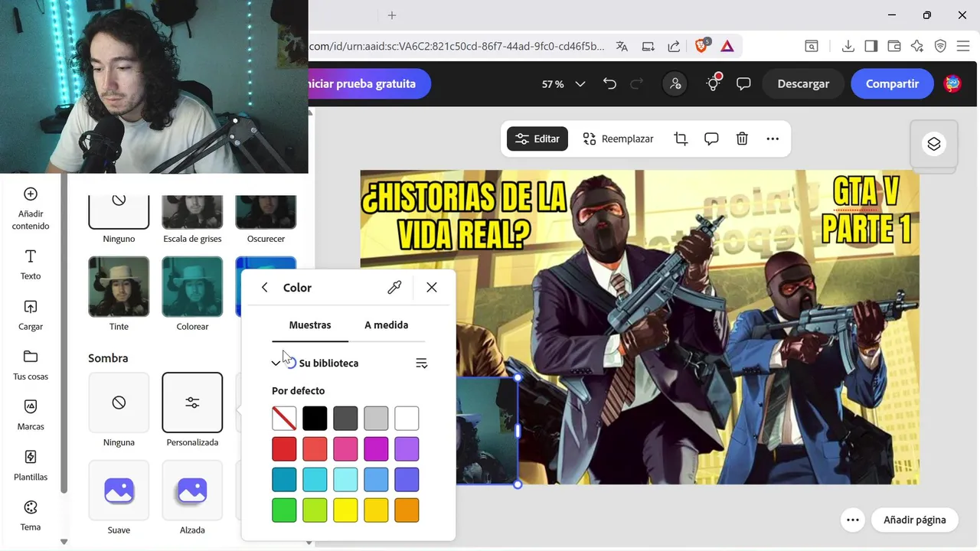The width and height of the screenshot is (980, 551).
Task: Undo the last action
Action: [609, 84]
